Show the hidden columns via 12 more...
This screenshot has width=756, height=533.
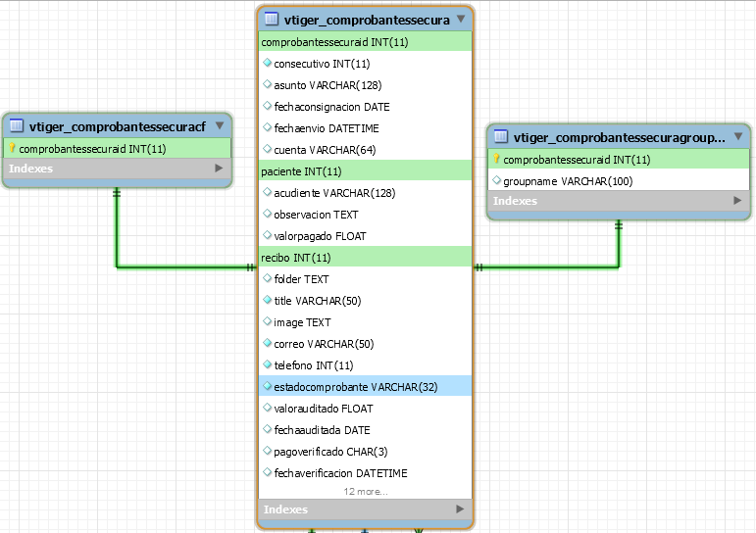366,492
